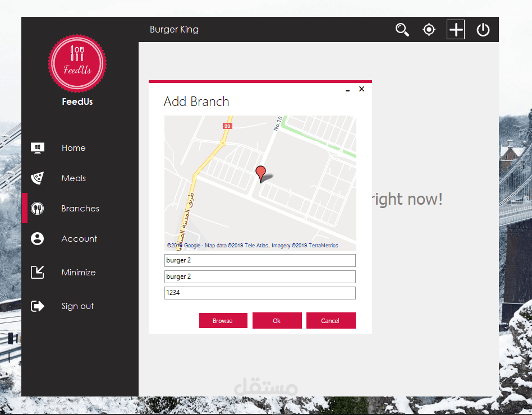This screenshot has width=532, height=415.
Task: Click the plus add branch icon
Action: (x=456, y=30)
